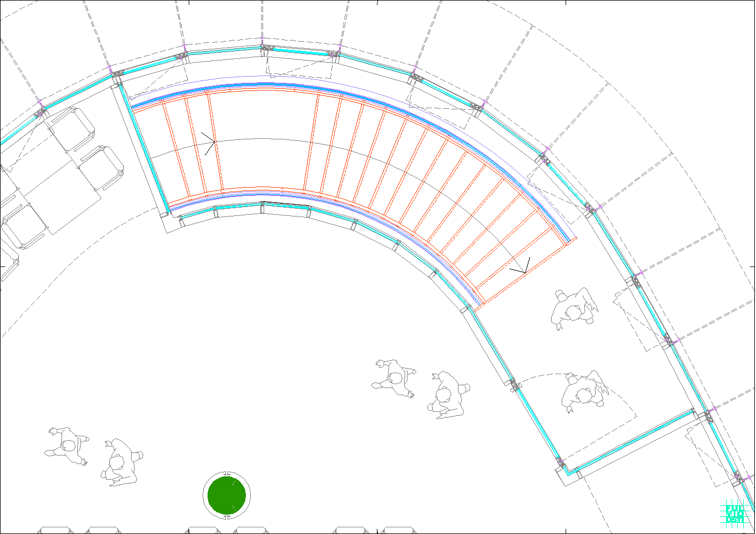Click the green filled circle planter

[226, 495]
